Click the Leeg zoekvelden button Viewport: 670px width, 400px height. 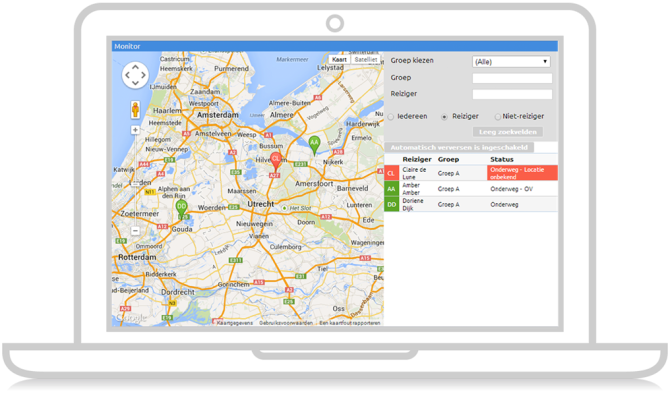coord(508,132)
